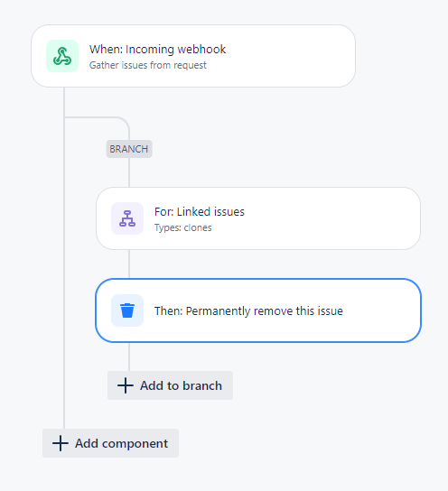Viewport: 448px width, 491px height.
Task: Open the Incoming webhook trigger card
Action: [x=193, y=56]
